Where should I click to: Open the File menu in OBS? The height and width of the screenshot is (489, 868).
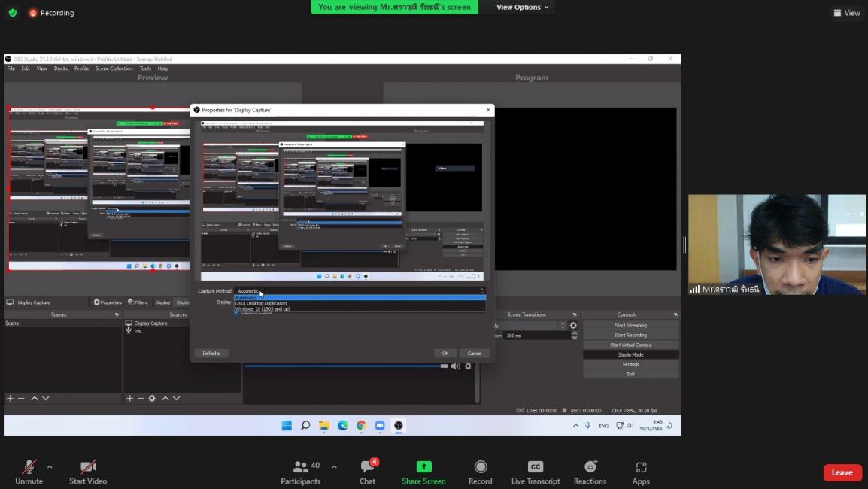11,68
